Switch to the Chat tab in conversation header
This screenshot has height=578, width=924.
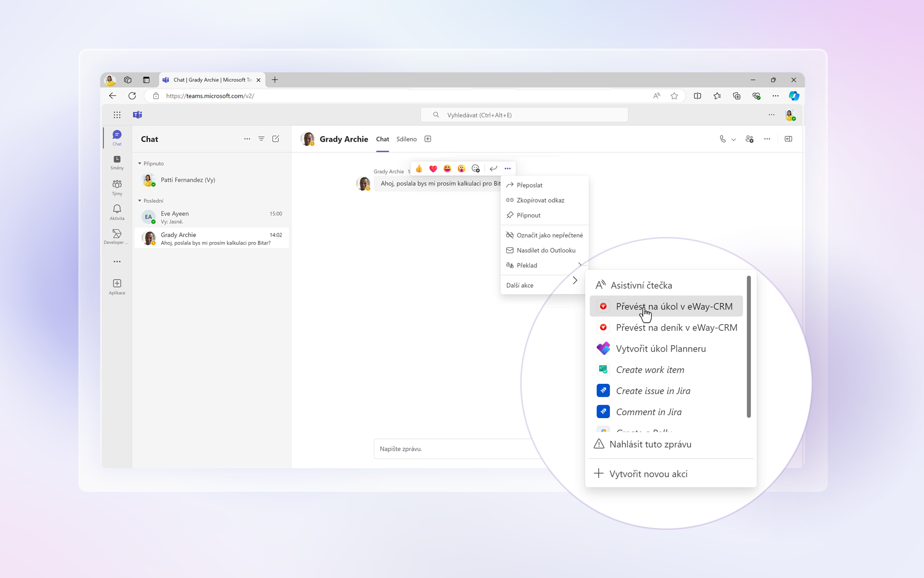click(x=383, y=139)
